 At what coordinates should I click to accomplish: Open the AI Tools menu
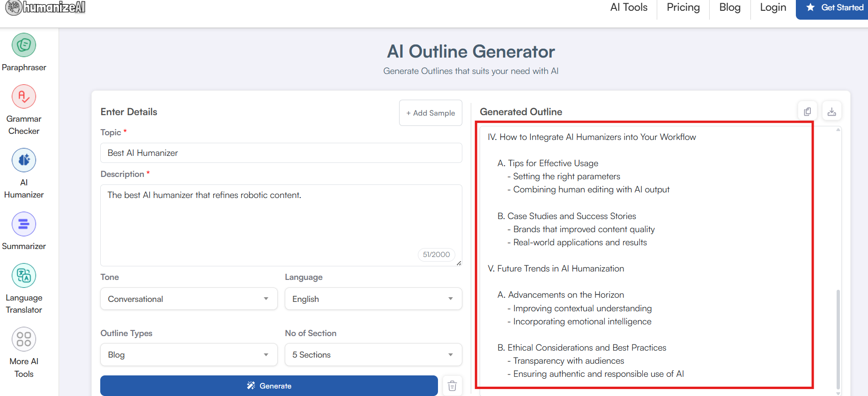coord(629,7)
